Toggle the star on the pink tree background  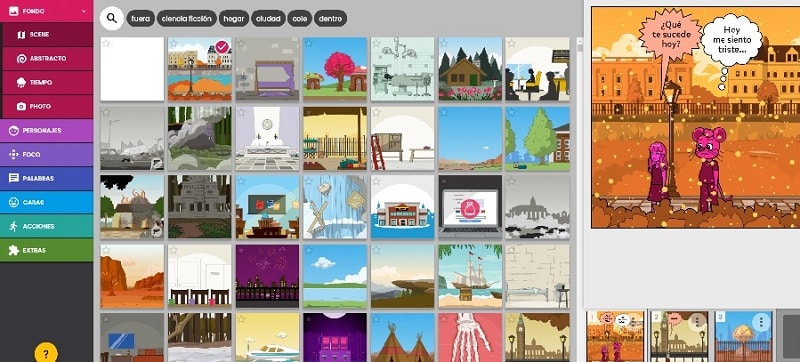click(309, 43)
